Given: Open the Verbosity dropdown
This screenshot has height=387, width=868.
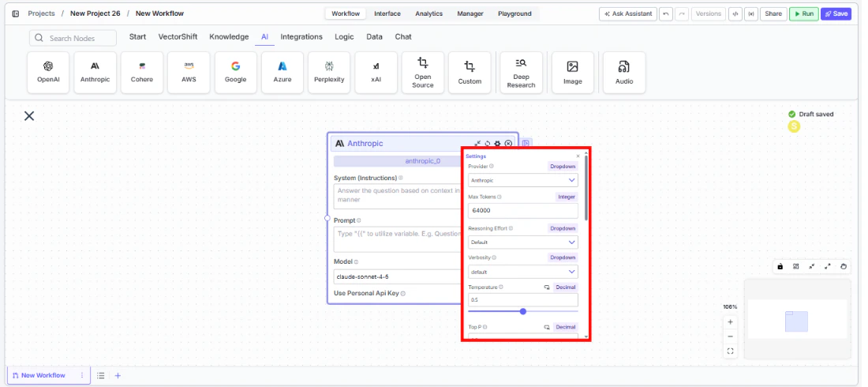Looking at the screenshot, I should click(523, 272).
